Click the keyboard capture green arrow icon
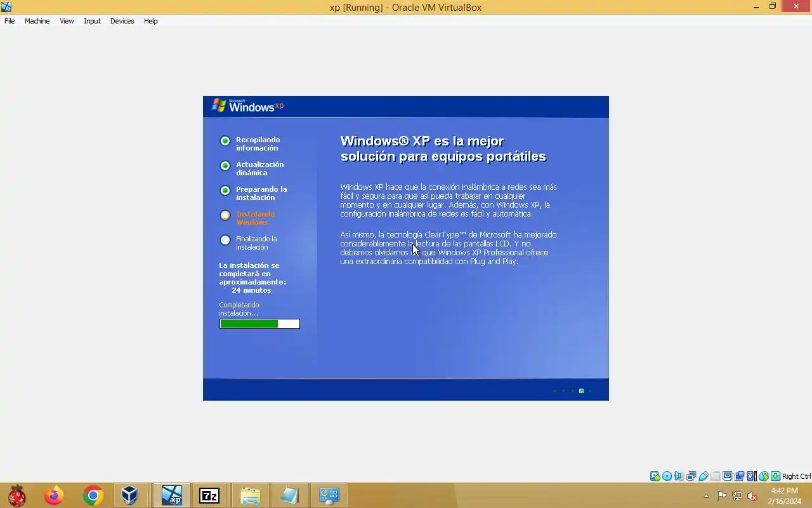This screenshot has height=508, width=812. point(776,476)
